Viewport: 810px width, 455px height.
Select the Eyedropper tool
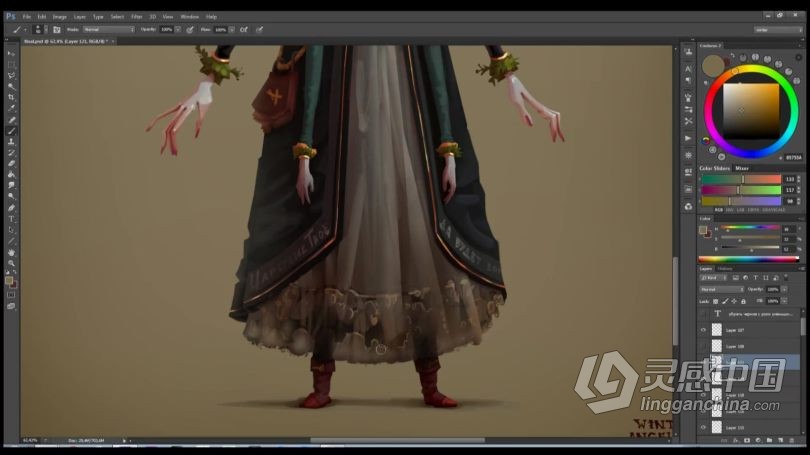point(11,108)
